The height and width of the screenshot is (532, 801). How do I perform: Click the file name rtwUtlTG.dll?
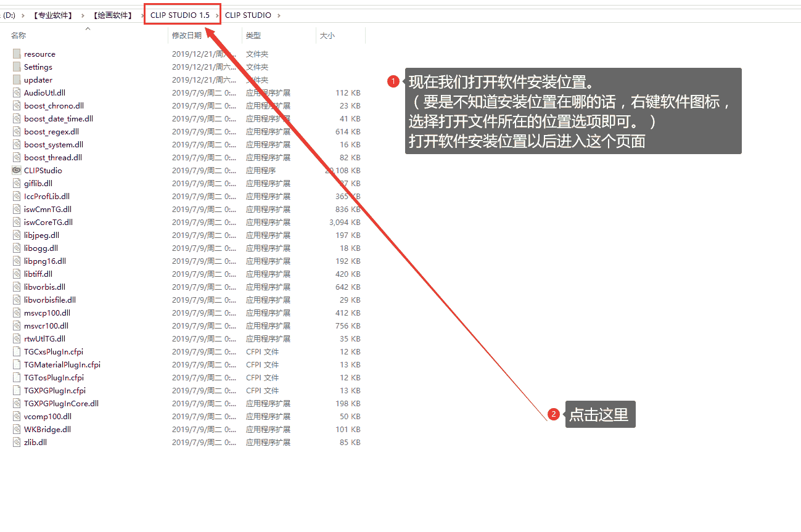(x=44, y=338)
